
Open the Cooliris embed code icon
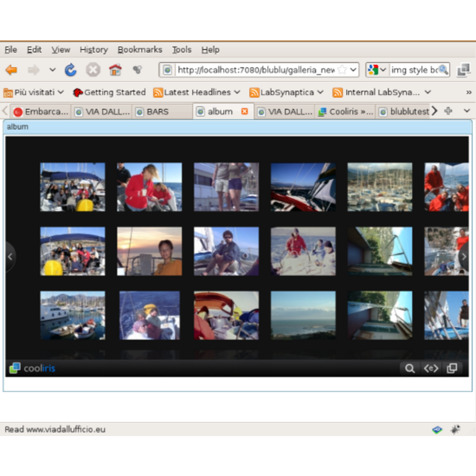[x=431, y=368]
